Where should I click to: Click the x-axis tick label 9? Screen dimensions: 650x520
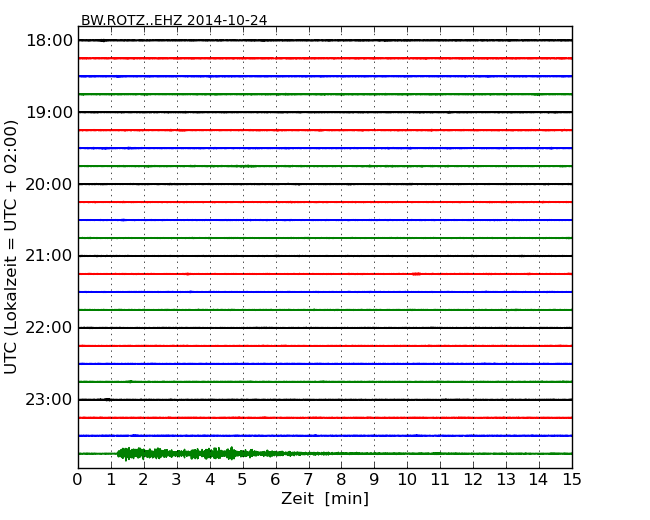coord(374,480)
